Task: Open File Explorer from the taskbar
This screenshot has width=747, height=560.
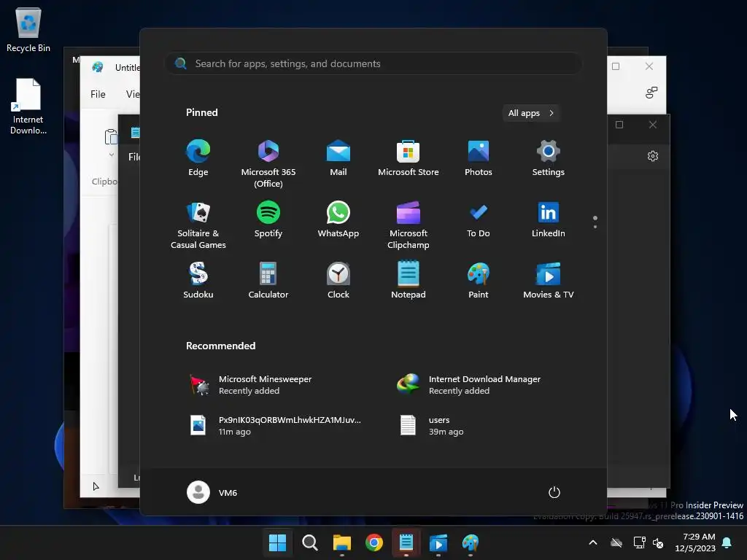Action: [342, 542]
